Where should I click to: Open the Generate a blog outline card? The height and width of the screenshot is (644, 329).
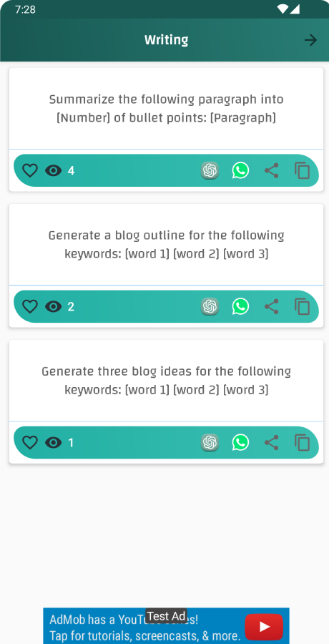pyautogui.click(x=167, y=245)
